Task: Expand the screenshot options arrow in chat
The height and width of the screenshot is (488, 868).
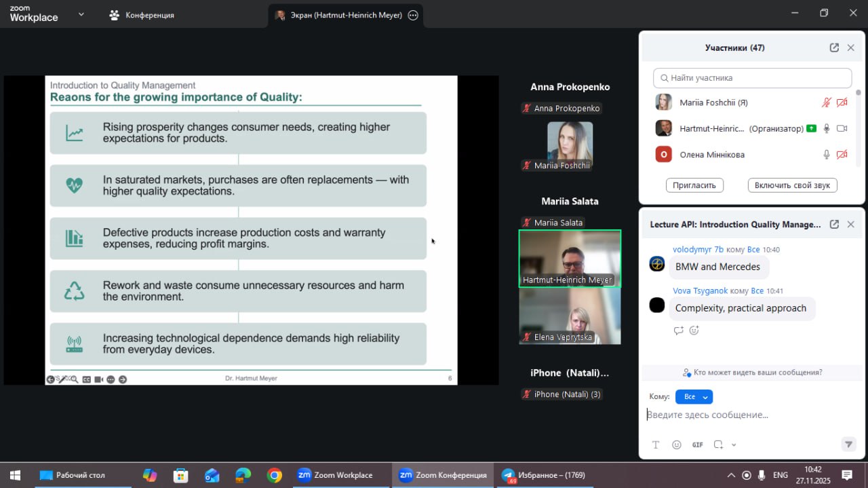Action: (734, 445)
